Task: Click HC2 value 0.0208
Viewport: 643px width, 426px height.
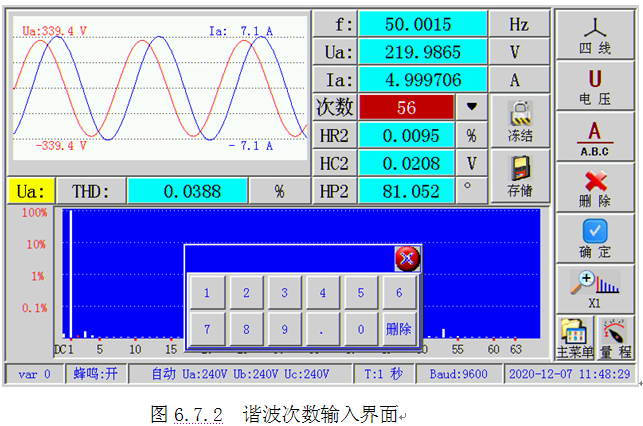Action: [x=406, y=163]
